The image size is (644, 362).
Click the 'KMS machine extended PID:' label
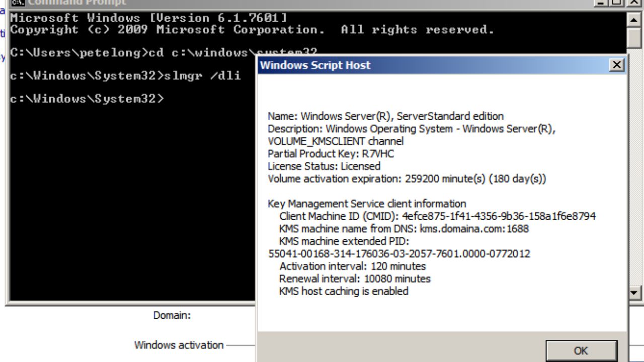(x=344, y=241)
